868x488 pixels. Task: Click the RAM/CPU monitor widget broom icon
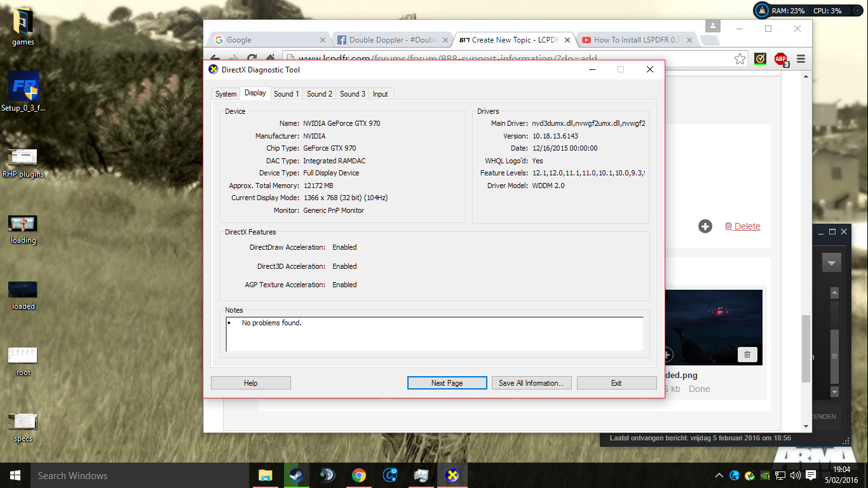(x=762, y=11)
